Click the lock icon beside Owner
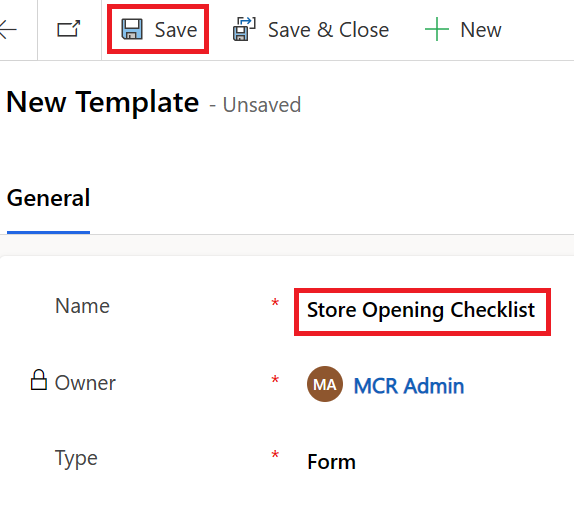This screenshot has height=514, width=574. coord(38,380)
